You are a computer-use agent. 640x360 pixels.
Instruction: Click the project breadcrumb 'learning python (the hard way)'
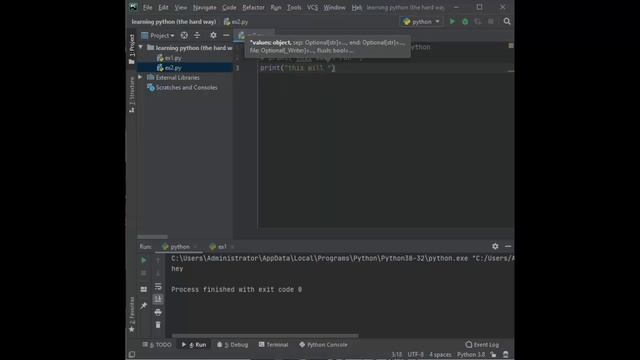point(173,22)
